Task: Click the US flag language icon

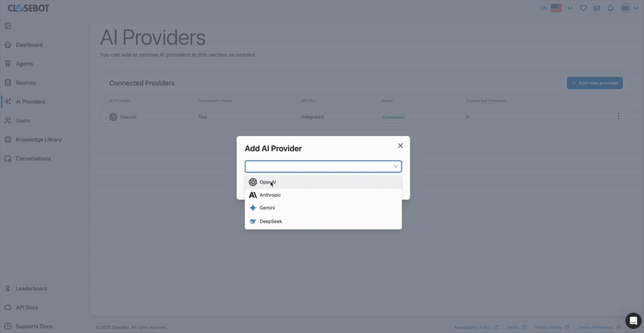Action: pos(556,8)
